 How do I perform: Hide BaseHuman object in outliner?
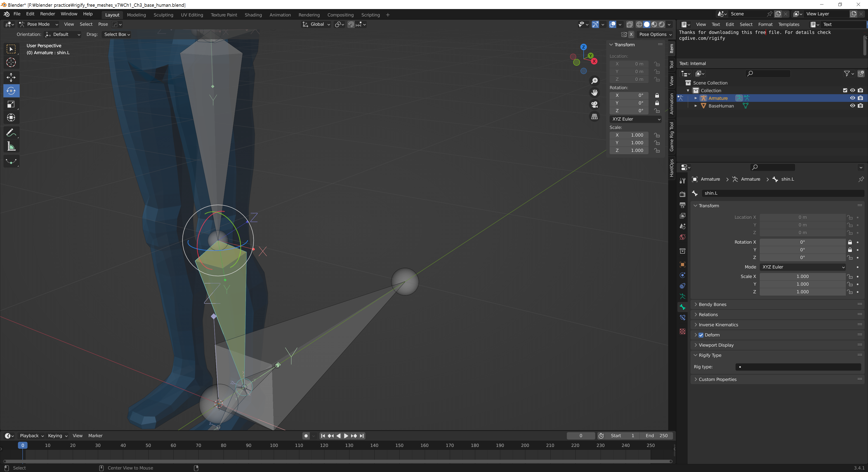tap(852, 106)
